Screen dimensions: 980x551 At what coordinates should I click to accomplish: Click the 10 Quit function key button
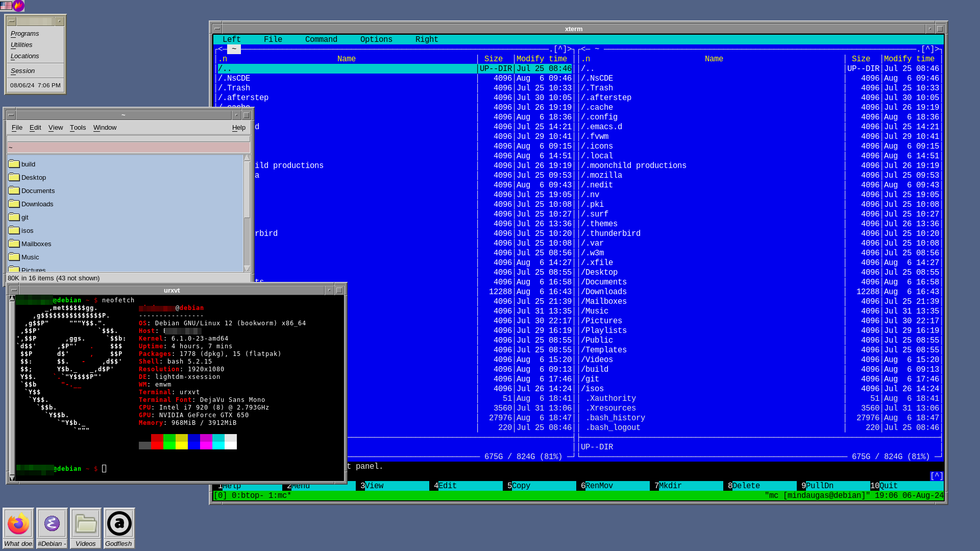(x=906, y=486)
